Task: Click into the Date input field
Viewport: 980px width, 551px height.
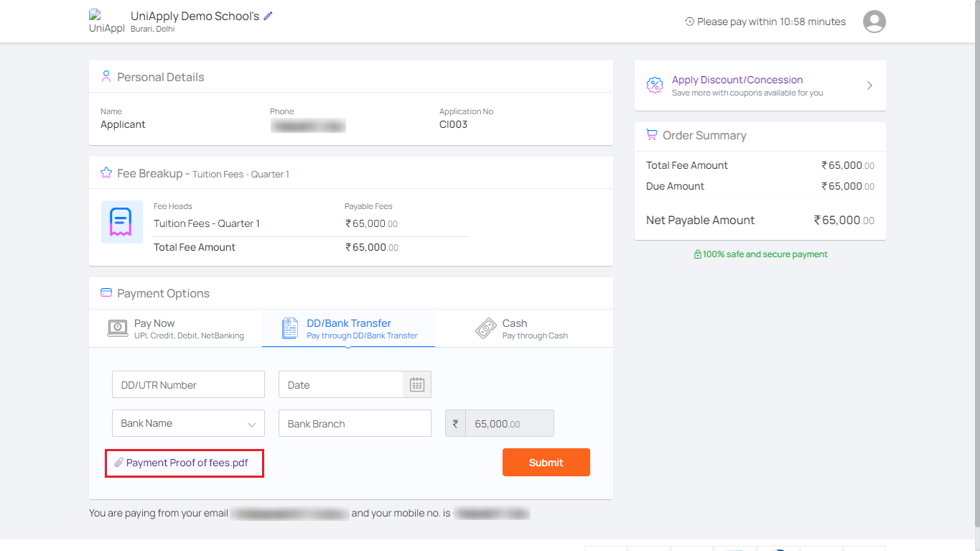Action: click(340, 385)
